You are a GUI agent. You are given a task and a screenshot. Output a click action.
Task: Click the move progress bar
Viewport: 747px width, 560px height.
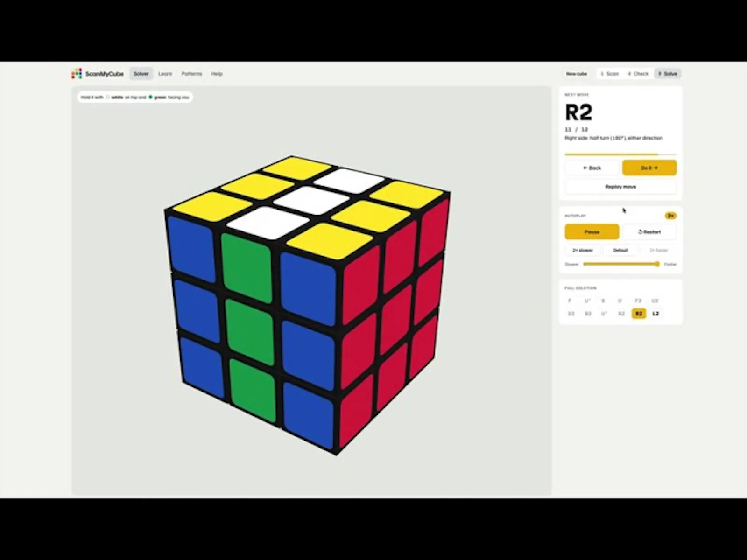point(620,154)
